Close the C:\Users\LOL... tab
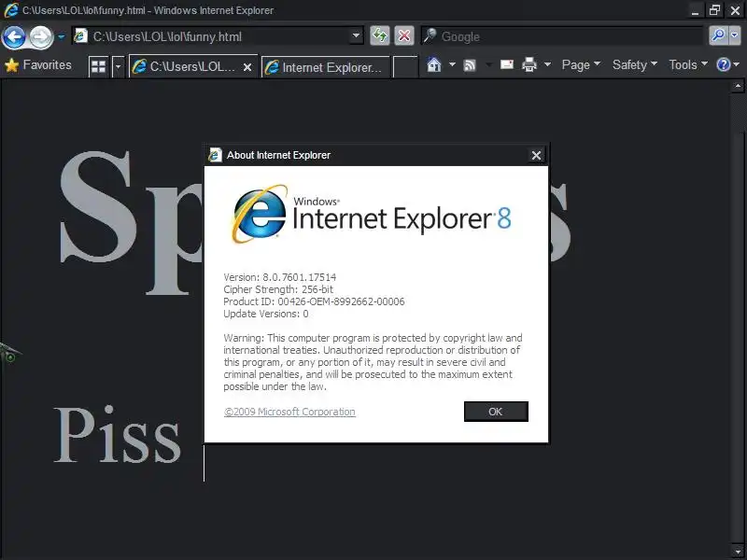Viewport: 747px width, 560px height. pyautogui.click(x=247, y=67)
